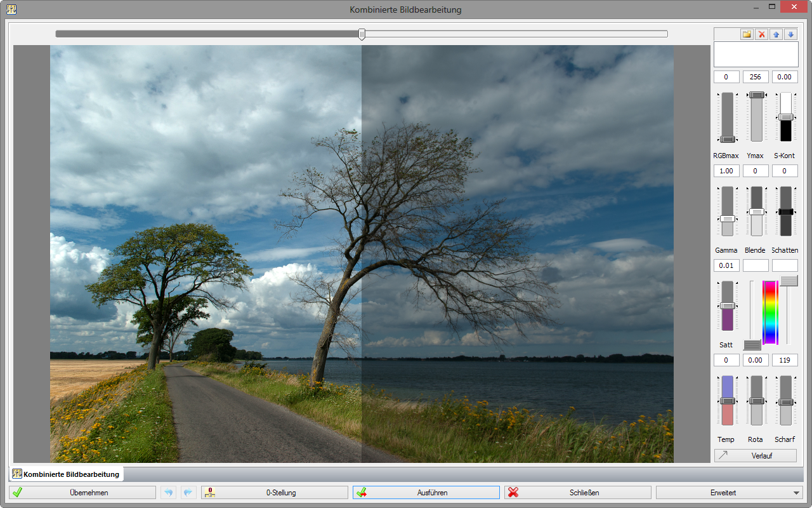The width and height of the screenshot is (812, 508).
Task: Click the empty list box under the icons
Action: 756,55
